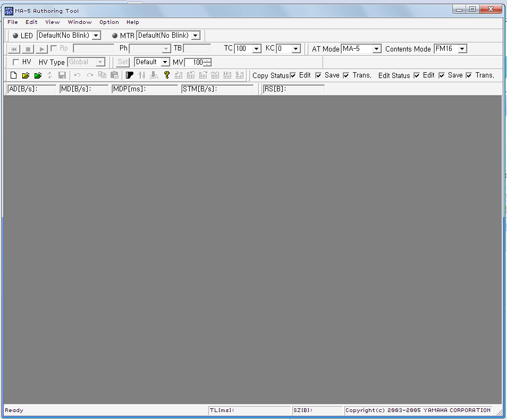This screenshot has height=420, width=507.
Task: Click the green open-folder icon
Action: [38, 75]
